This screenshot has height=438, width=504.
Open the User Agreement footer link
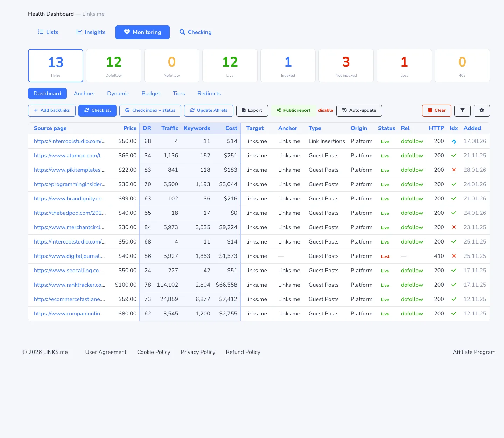click(x=106, y=352)
